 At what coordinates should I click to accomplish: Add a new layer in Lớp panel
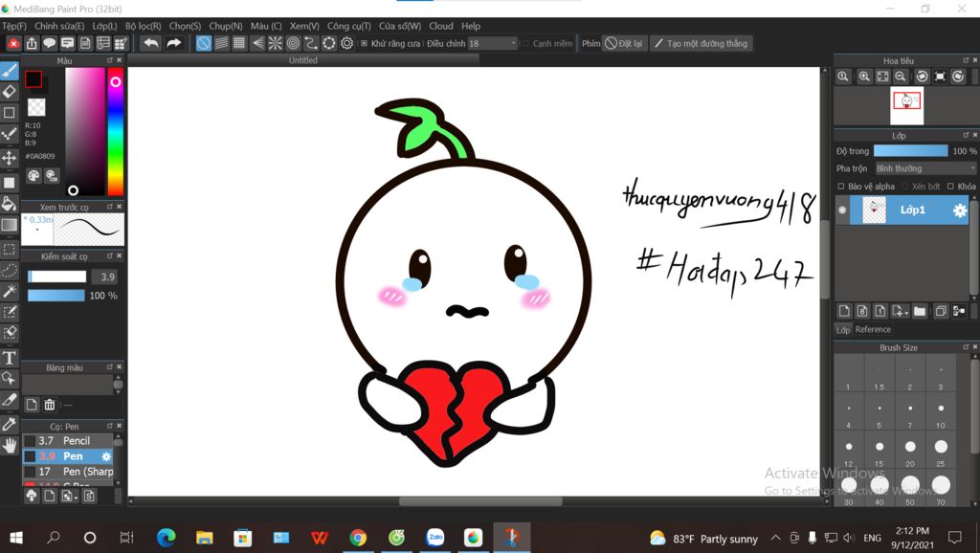844,311
